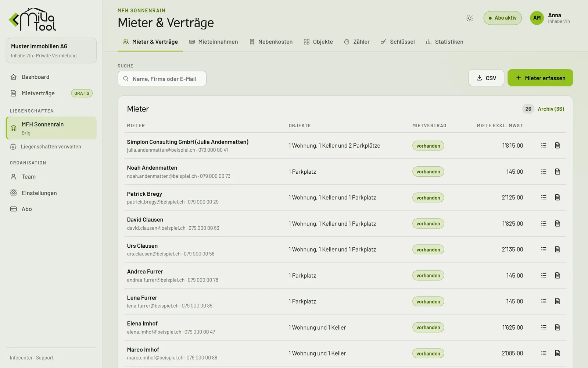Click tenant name Simplon Consulting GmbH (Julia Andenmatten)
588x368 pixels.
(x=188, y=142)
